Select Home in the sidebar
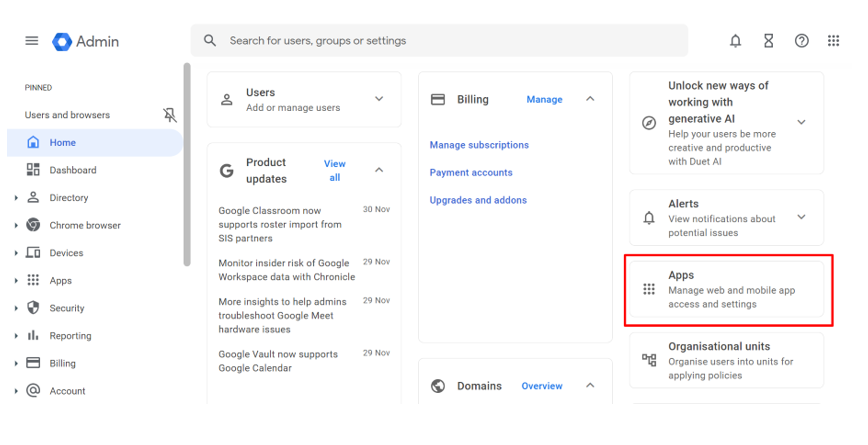The height and width of the screenshot is (445, 868). [x=95, y=143]
